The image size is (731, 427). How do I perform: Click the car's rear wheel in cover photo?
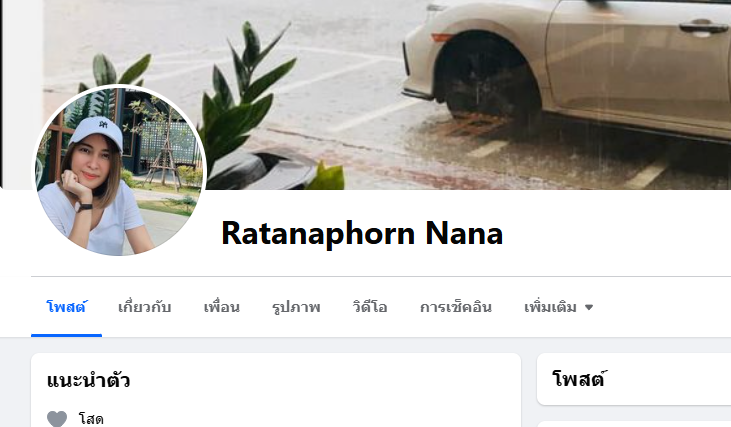click(x=485, y=78)
